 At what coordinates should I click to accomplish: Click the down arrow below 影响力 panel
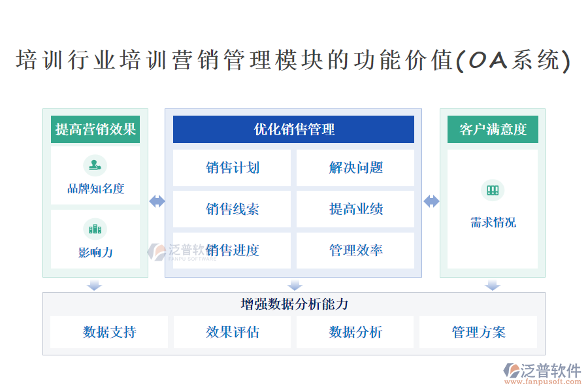pyautogui.click(x=95, y=285)
